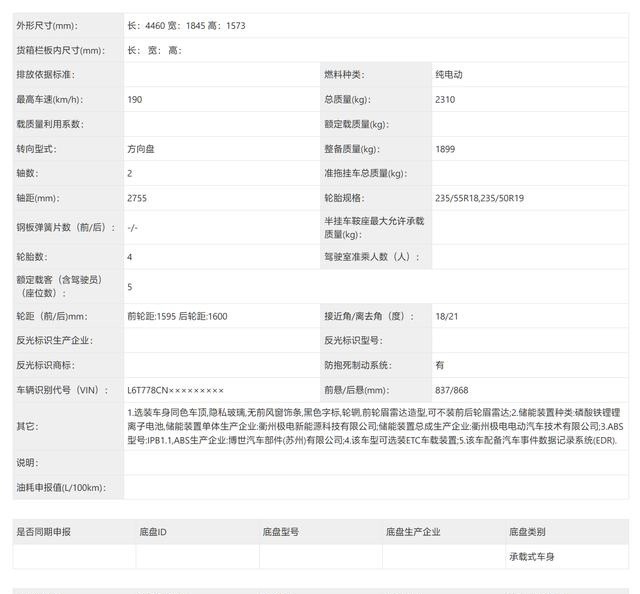This screenshot has width=640, height=594.
Task: Select the 前轮距:1595 后轮距:1600 value
Action: coord(177,316)
